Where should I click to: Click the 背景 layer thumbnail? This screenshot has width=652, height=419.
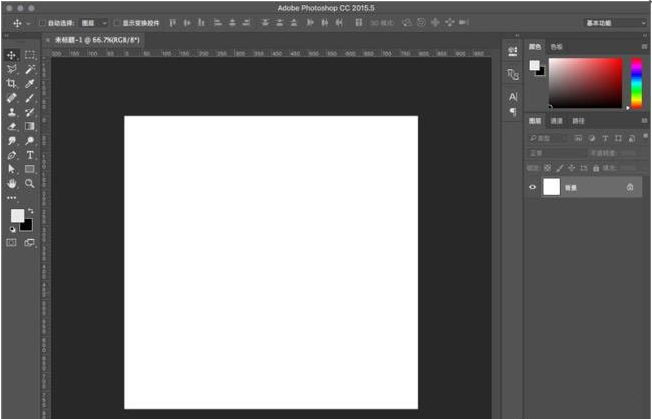(551, 187)
